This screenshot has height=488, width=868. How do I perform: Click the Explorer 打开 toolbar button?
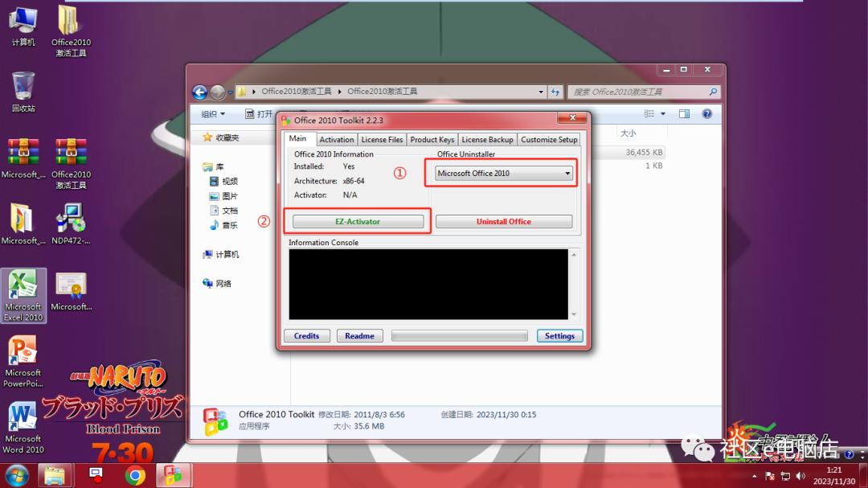[259, 113]
